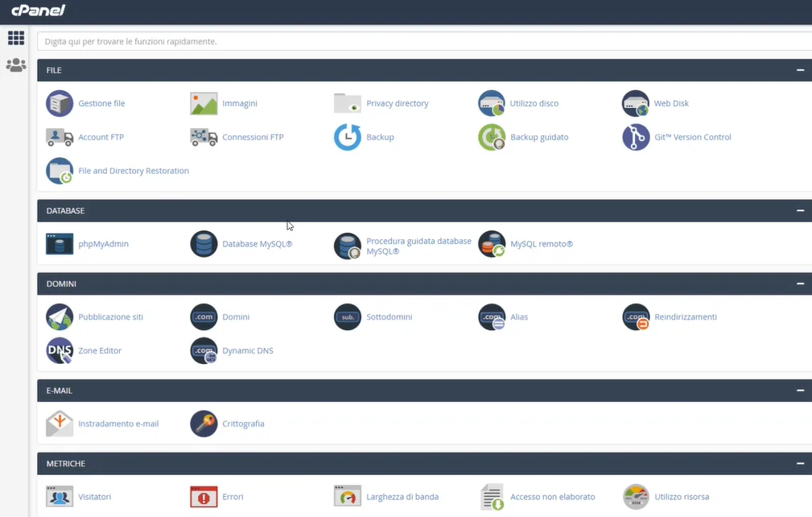Open the Accesso non elaborato link
This screenshot has height=517, width=812.
pos(553,497)
